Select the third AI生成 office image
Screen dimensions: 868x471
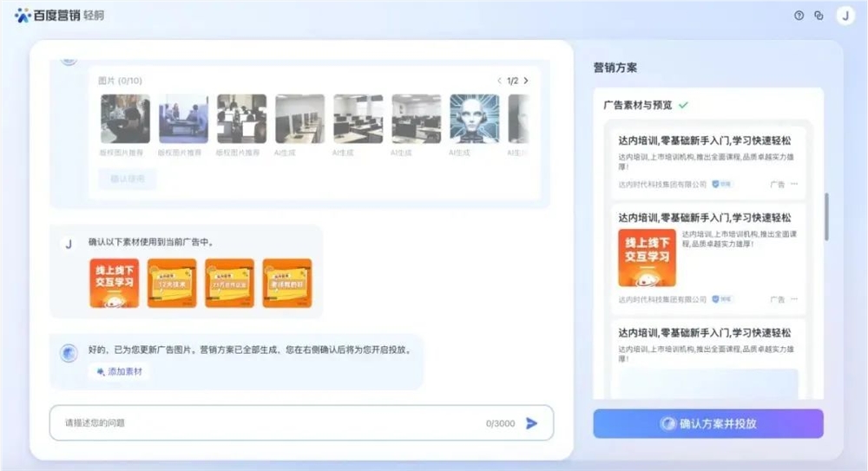coord(417,119)
